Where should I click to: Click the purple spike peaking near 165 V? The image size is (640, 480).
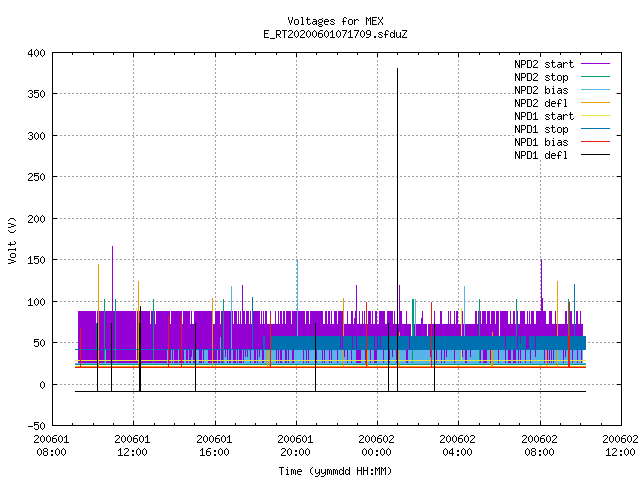point(113,278)
